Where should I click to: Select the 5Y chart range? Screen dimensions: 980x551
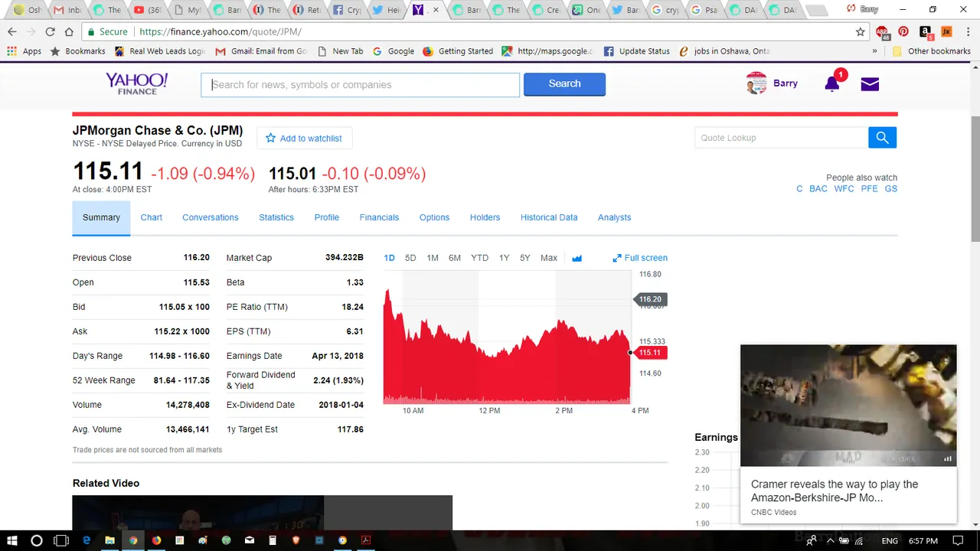(x=525, y=258)
